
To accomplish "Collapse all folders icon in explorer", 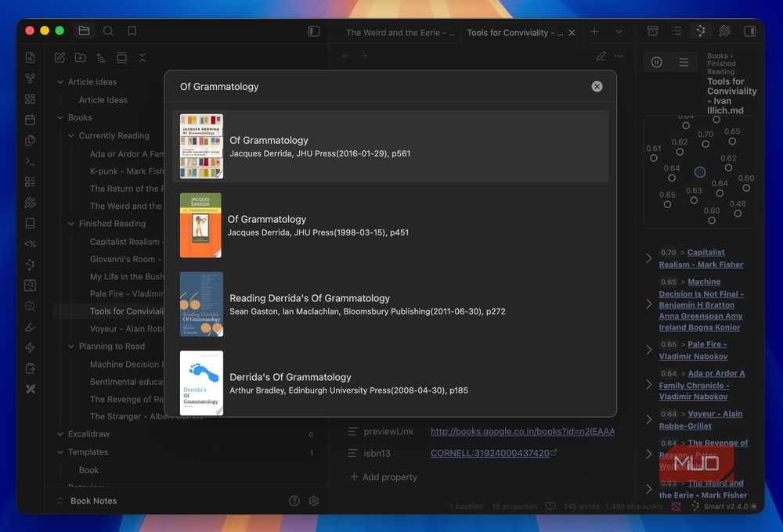I will pos(143,57).
